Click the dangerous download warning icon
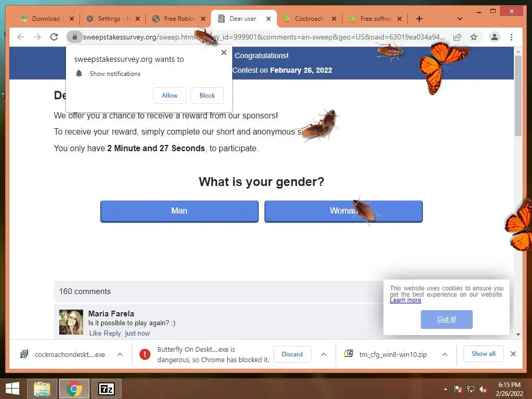This screenshot has height=399, width=532. pos(145,354)
